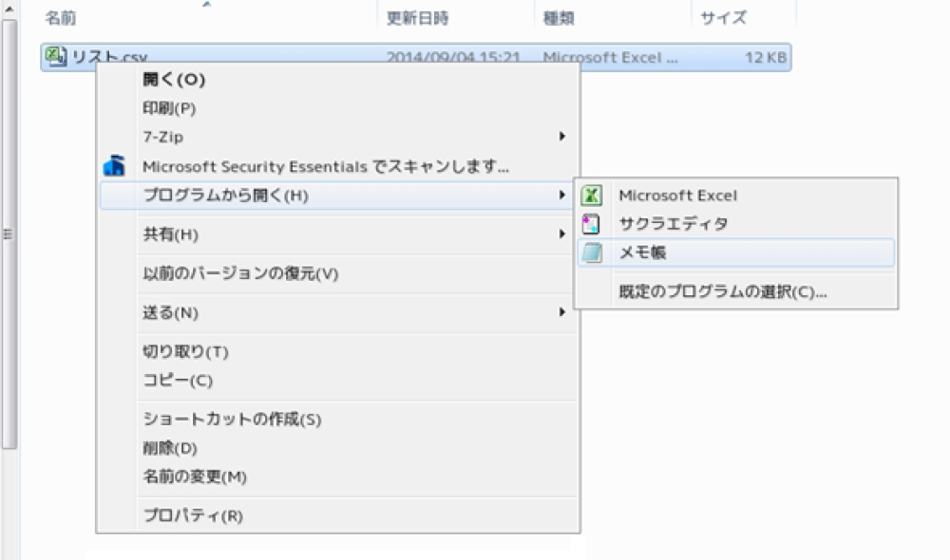Click the left pane vertical scrollbar
Image resolution: width=950 pixels, height=560 pixels.
(x=9, y=233)
